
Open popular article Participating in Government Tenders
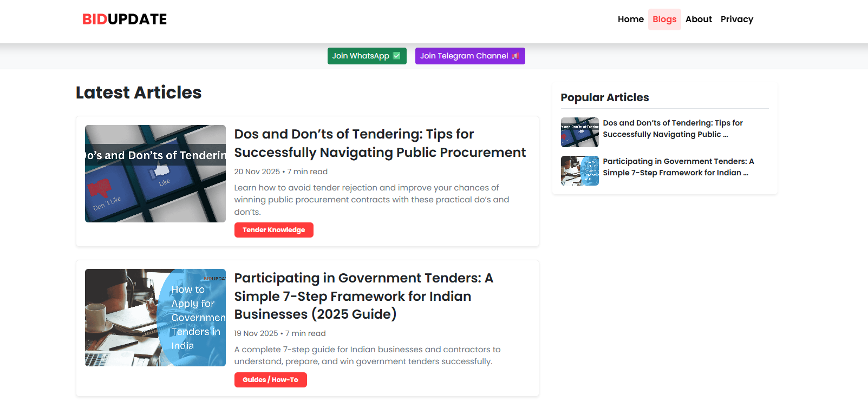coord(678,167)
